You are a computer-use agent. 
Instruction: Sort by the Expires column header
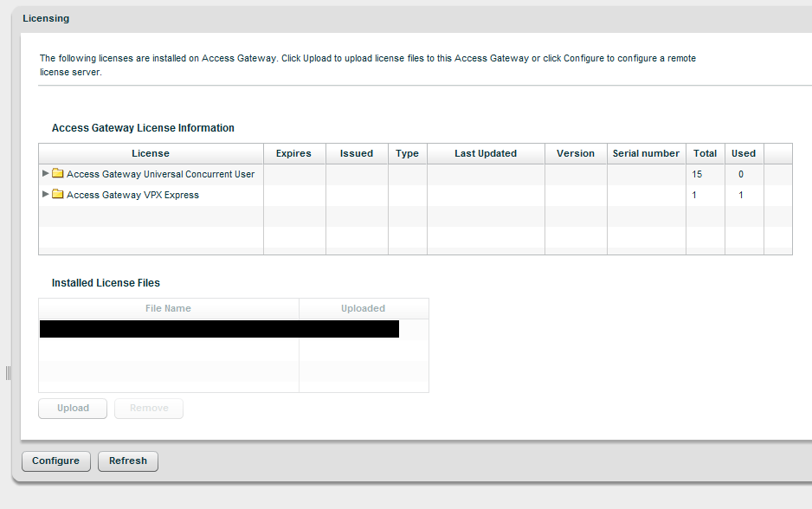[294, 154]
